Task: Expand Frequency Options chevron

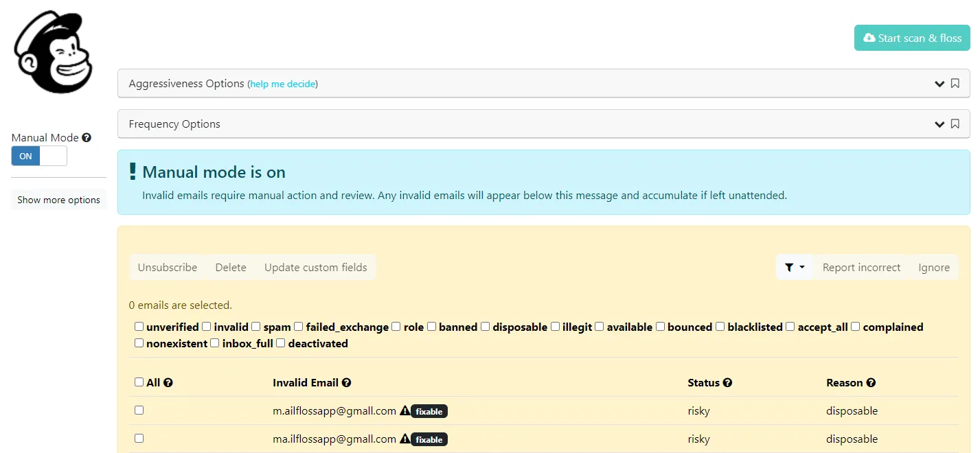Action: pos(939,124)
